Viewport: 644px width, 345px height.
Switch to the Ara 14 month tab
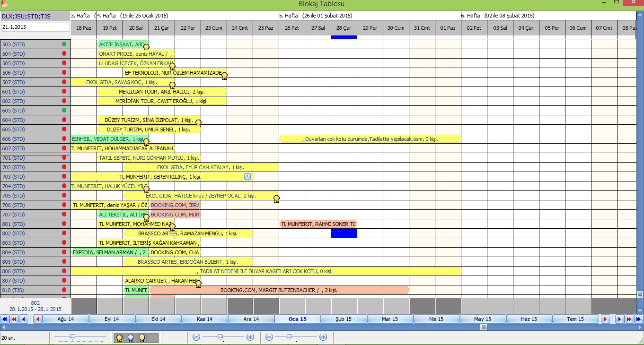point(251,319)
